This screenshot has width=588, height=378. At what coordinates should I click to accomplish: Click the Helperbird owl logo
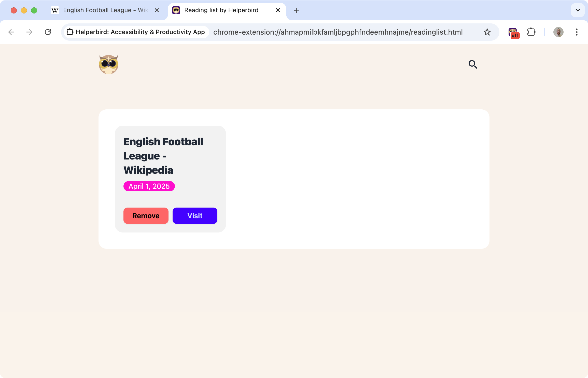109,65
